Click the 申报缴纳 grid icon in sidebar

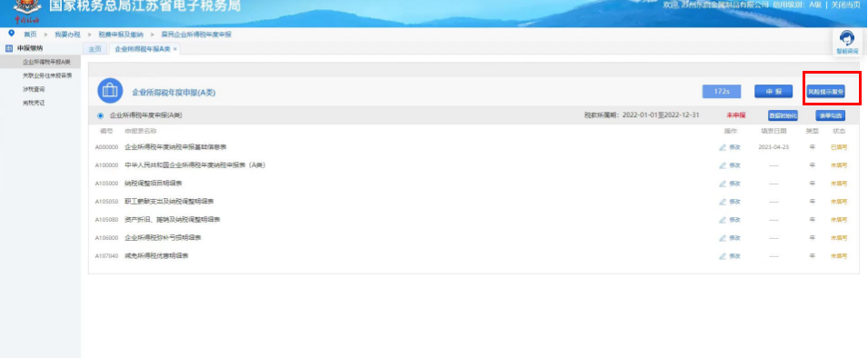pos(8,48)
